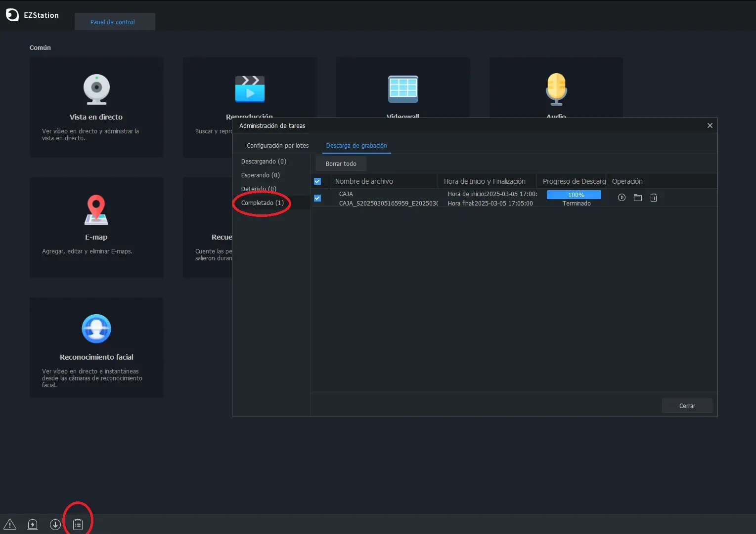Sort by Nombre de archivo column header

(384, 181)
